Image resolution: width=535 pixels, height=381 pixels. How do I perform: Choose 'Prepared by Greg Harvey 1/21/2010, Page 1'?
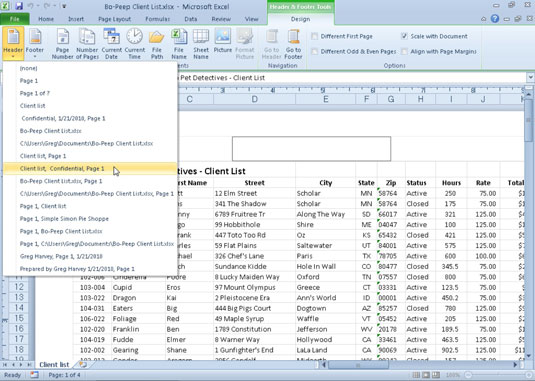(x=90, y=269)
